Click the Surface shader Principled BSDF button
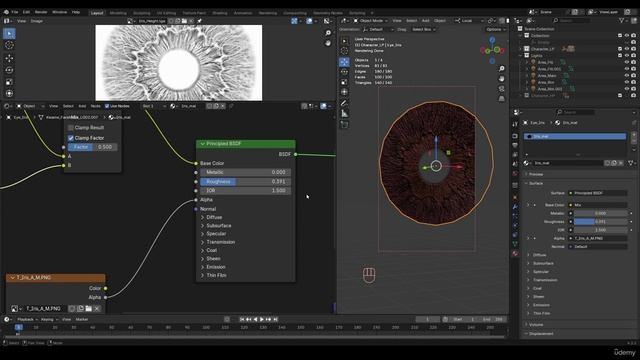Image resolution: width=640 pixels, height=360 pixels. pyautogui.click(x=598, y=193)
